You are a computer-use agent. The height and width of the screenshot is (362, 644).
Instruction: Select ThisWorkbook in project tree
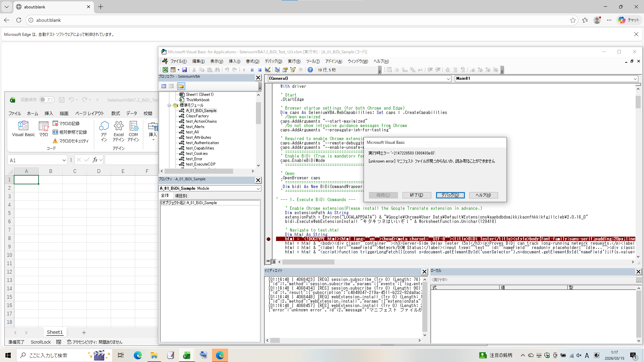(x=198, y=100)
